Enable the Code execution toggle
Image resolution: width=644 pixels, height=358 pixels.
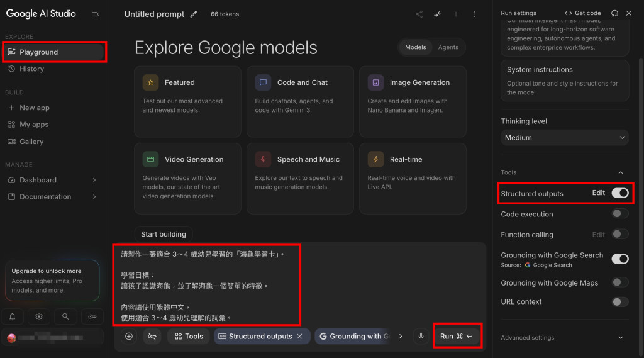point(619,214)
